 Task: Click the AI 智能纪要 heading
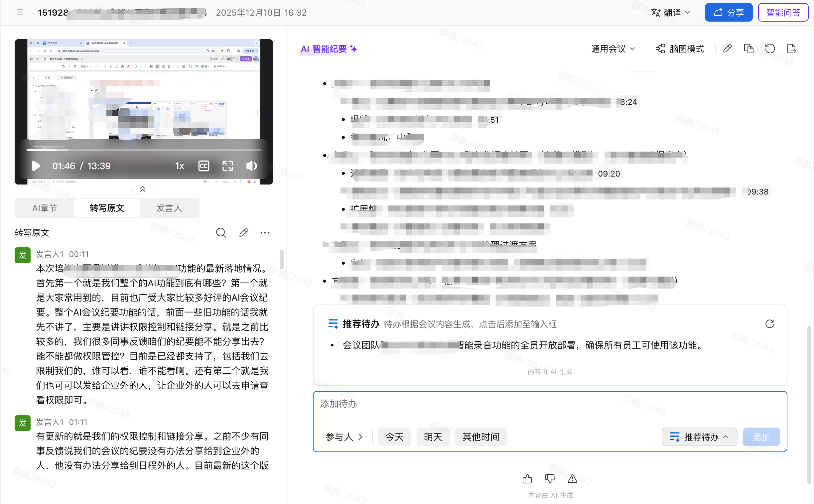(329, 49)
